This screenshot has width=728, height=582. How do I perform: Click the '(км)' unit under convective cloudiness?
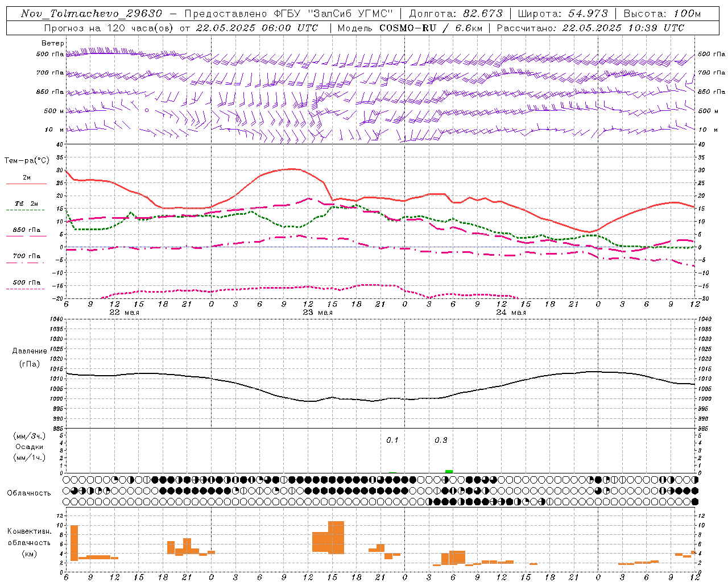pos(30,554)
